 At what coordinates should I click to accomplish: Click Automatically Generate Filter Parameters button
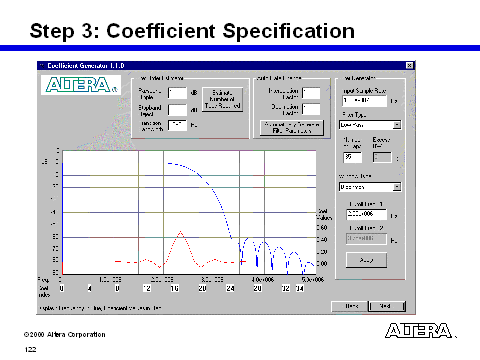tap(292, 128)
